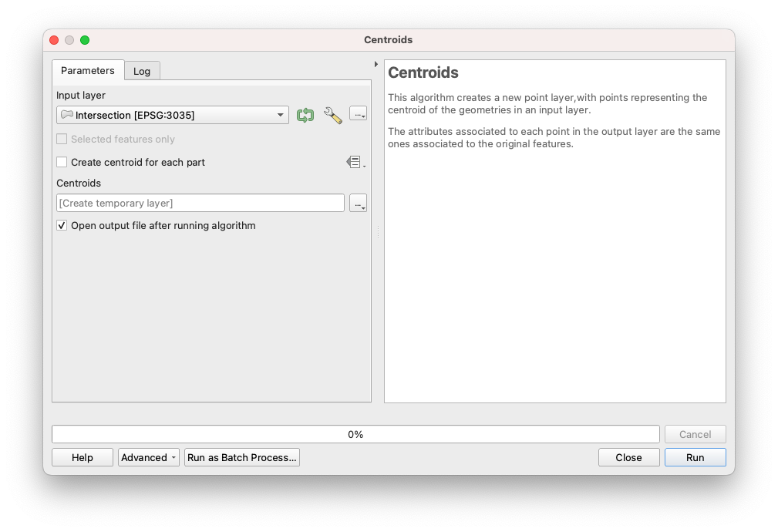The height and width of the screenshot is (532, 778).
Task: Uncheck Open output file after running algorithm
Action: (62, 226)
